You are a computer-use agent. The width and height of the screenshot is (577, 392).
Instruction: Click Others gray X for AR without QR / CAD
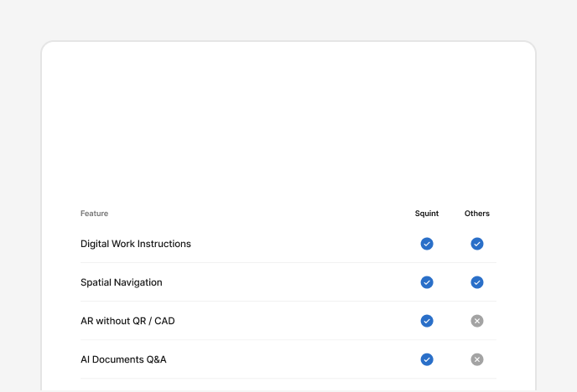[x=477, y=321]
